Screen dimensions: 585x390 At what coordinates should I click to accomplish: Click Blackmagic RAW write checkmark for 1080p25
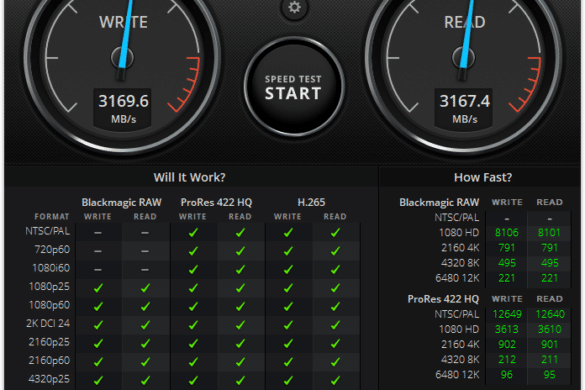(x=98, y=288)
